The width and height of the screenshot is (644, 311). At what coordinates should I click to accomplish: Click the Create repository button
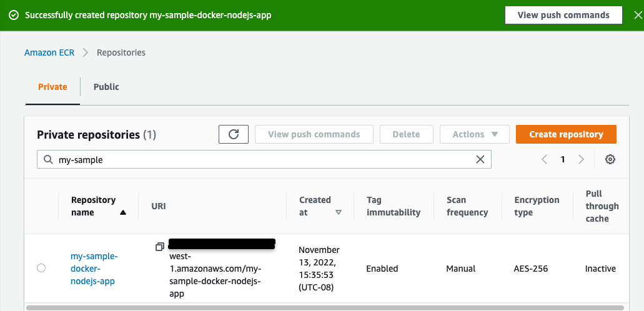(x=566, y=134)
